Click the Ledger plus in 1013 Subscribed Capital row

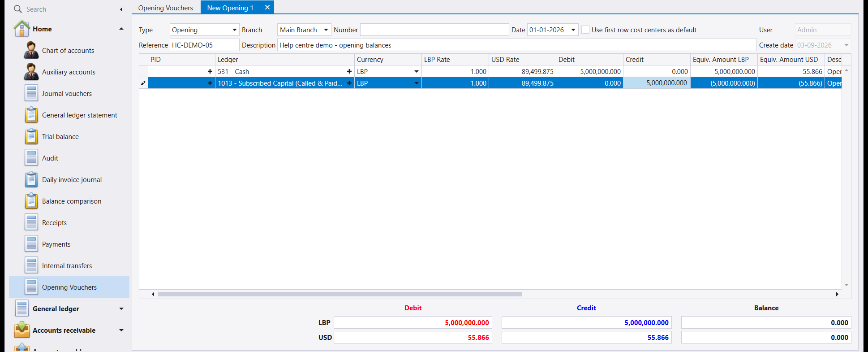(349, 83)
